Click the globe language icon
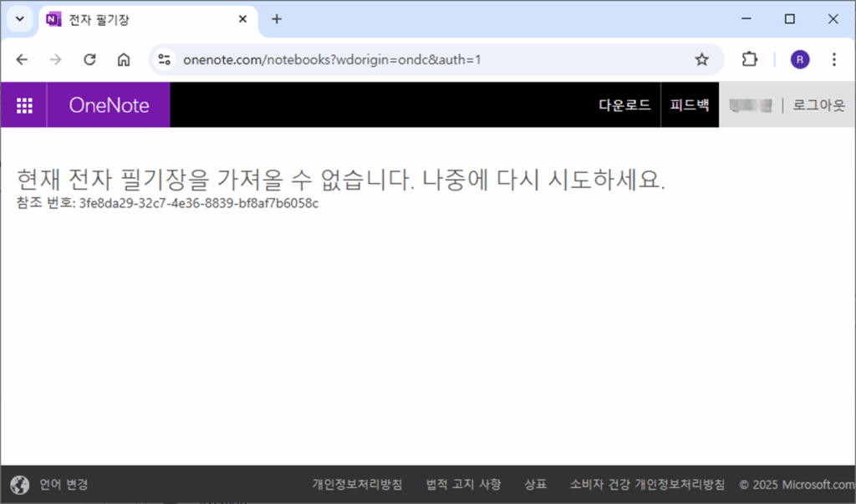The width and height of the screenshot is (856, 504). coord(20,484)
